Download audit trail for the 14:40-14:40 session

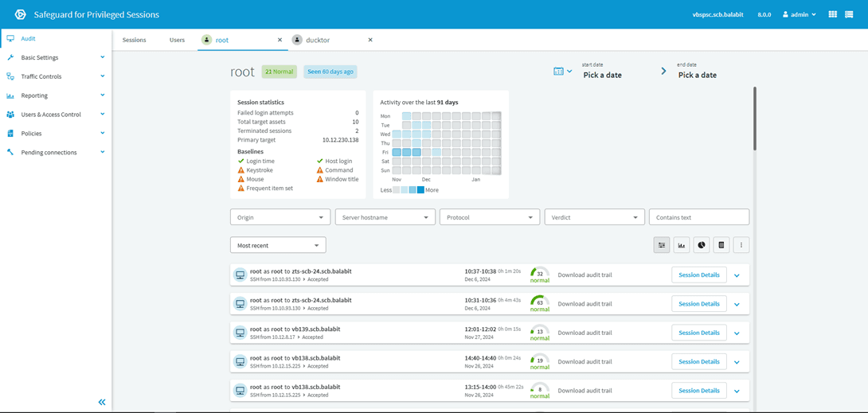point(585,361)
